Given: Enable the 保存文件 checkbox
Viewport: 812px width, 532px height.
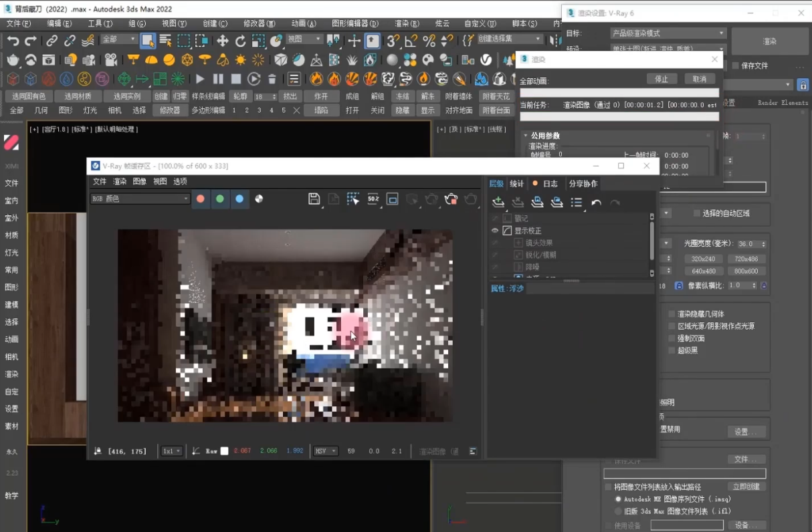Looking at the screenshot, I should click(736, 65).
